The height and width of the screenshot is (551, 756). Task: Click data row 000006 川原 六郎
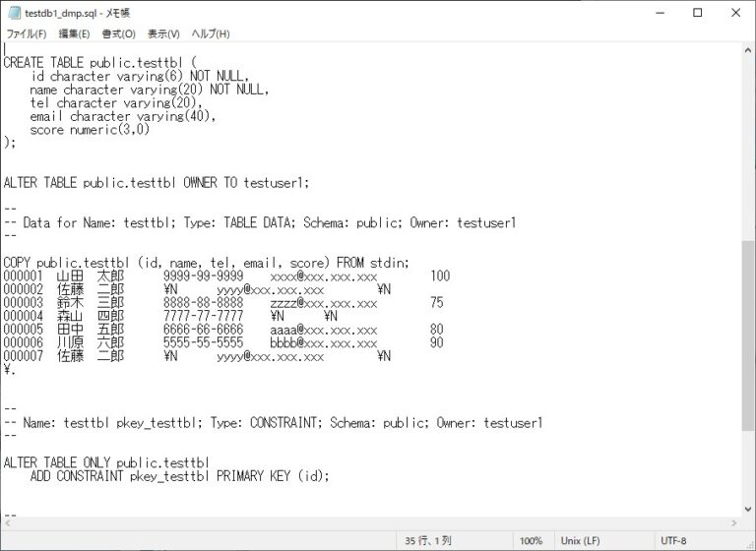pos(223,342)
